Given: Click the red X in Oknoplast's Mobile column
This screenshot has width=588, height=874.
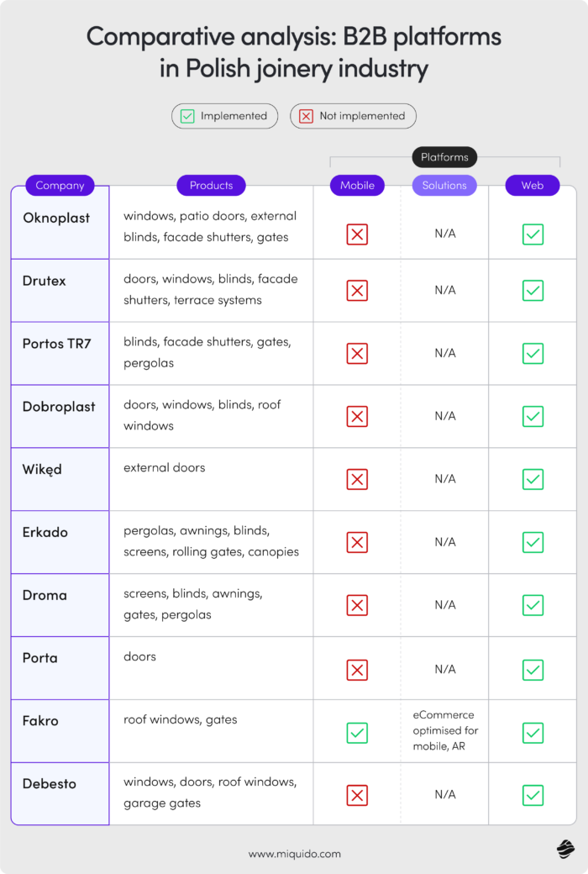Looking at the screenshot, I should click(357, 234).
